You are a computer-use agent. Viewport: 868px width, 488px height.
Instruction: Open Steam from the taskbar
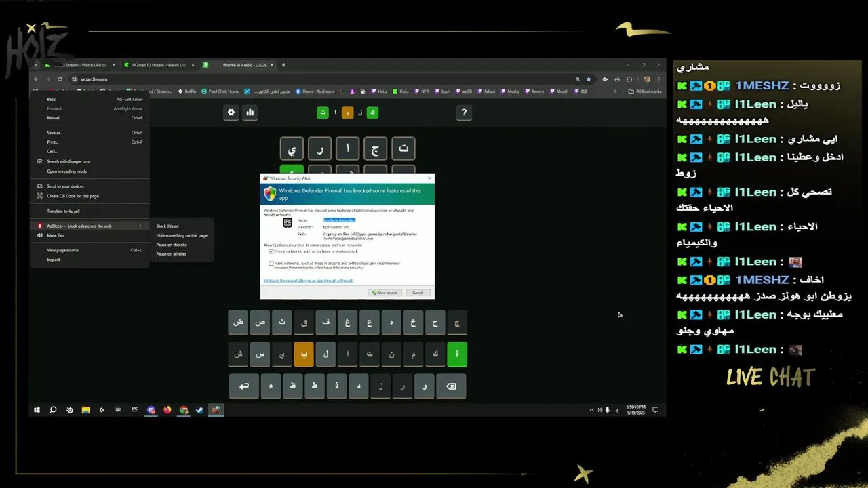coord(199,410)
